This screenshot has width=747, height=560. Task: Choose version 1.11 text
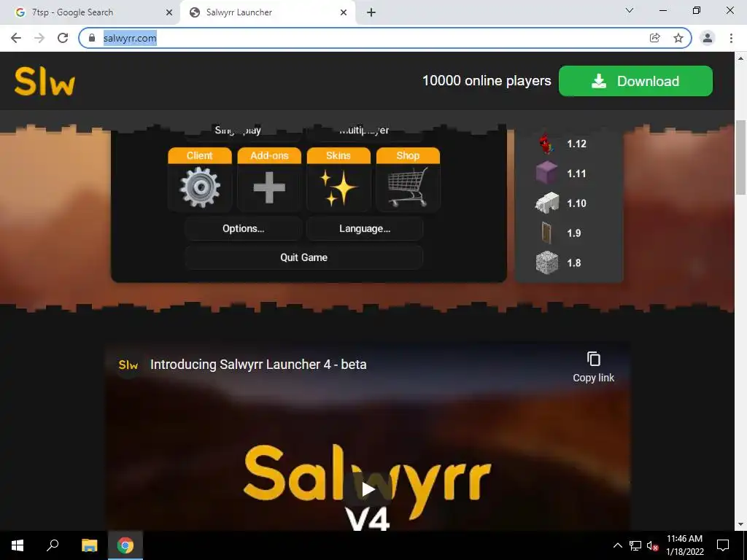576,174
